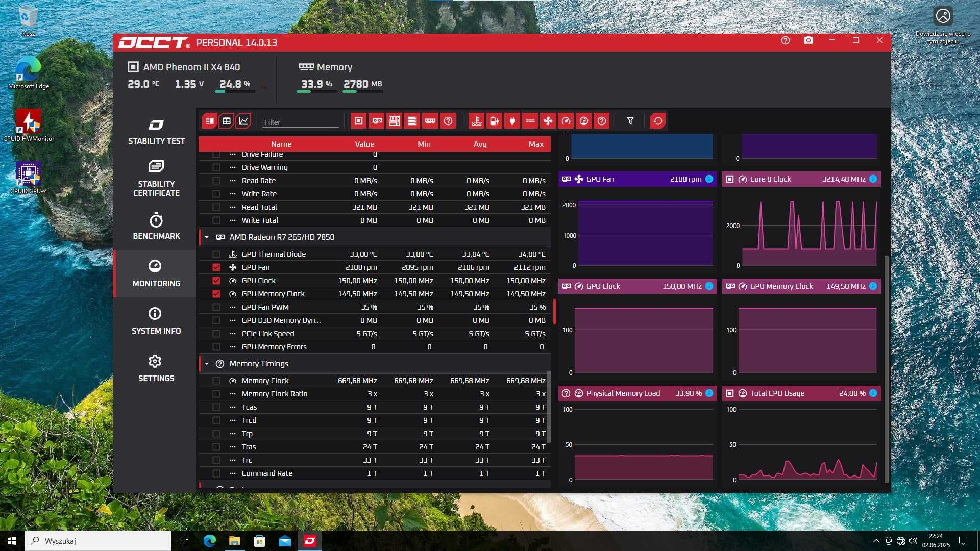Image resolution: width=980 pixels, height=551 pixels.
Task: Check the Memory Clock checkbox
Action: (x=216, y=381)
